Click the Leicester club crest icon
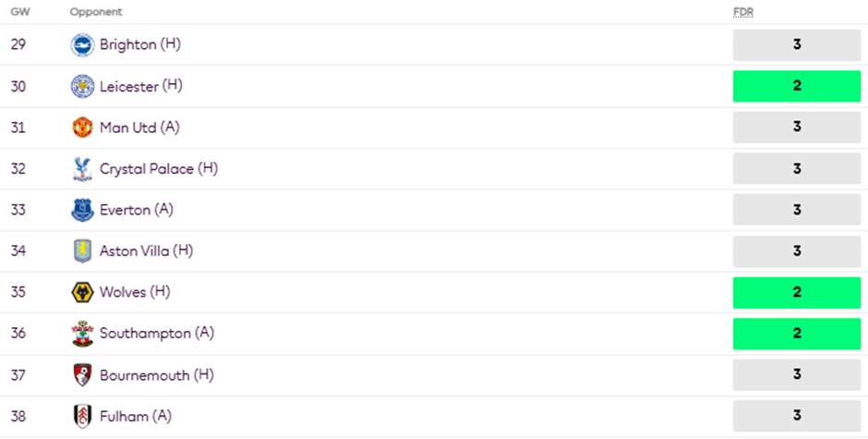Image resolution: width=868 pixels, height=439 pixels. click(82, 87)
